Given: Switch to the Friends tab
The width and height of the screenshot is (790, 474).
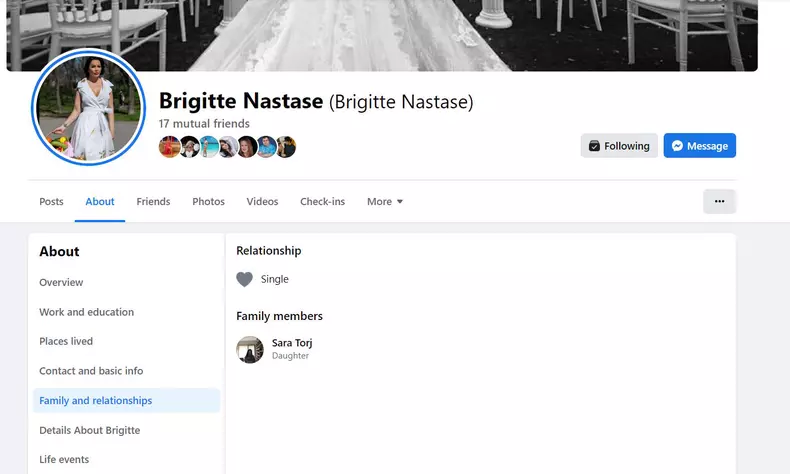Looking at the screenshot, I should click(153, 202).
